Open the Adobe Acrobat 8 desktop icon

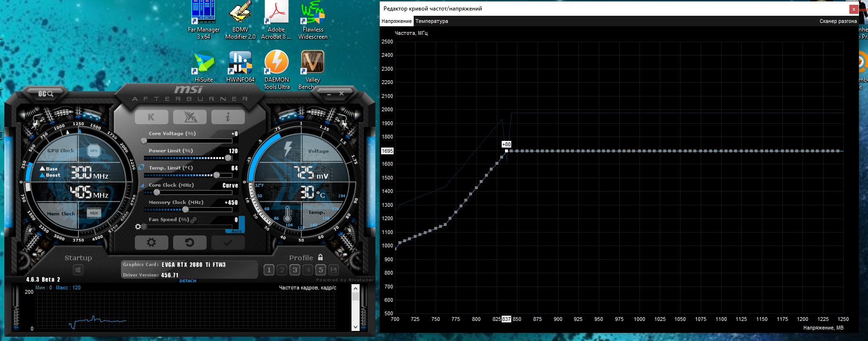click(276, 20)
